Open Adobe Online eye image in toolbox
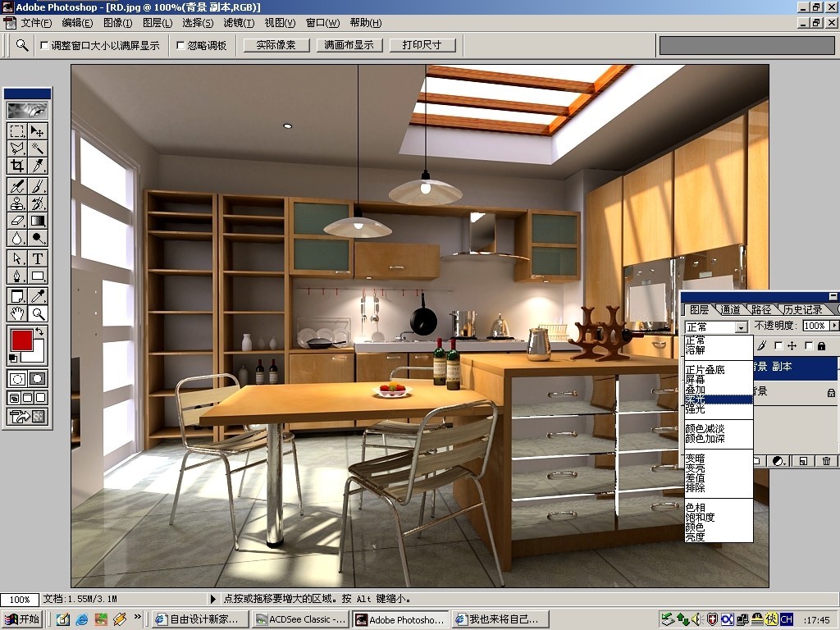This screenshot has height=630, width=840. pos(27,111)
